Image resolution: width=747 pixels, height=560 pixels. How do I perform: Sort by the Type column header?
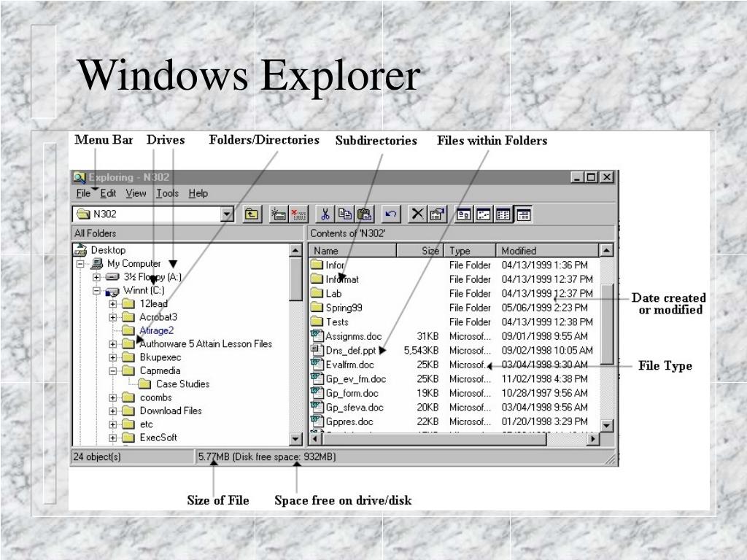[x=470, y=251]
